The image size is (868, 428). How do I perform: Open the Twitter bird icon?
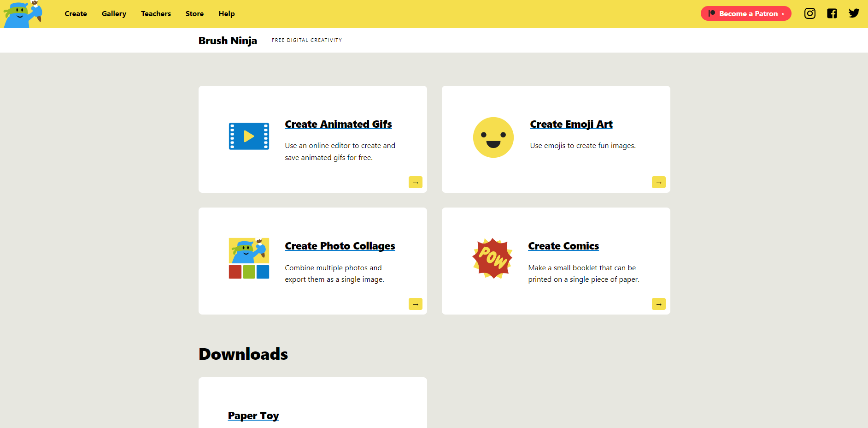pos(854,13)
